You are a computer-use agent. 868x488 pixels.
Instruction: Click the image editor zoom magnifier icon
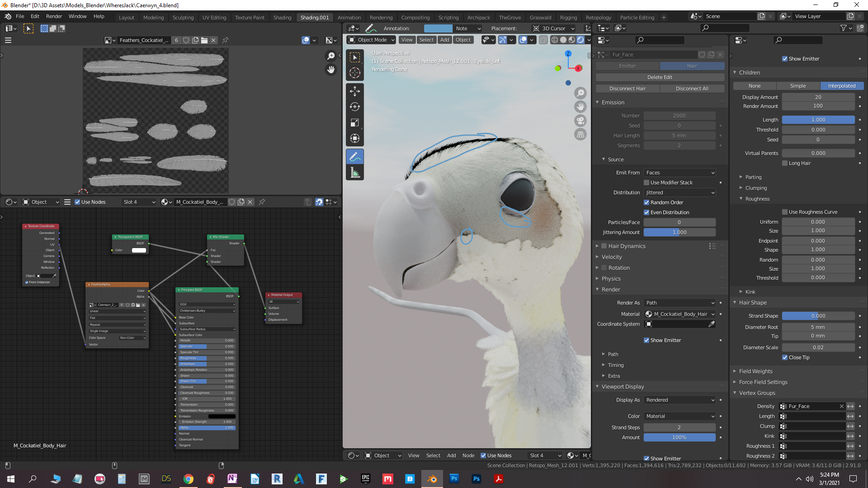pos(331,56)
